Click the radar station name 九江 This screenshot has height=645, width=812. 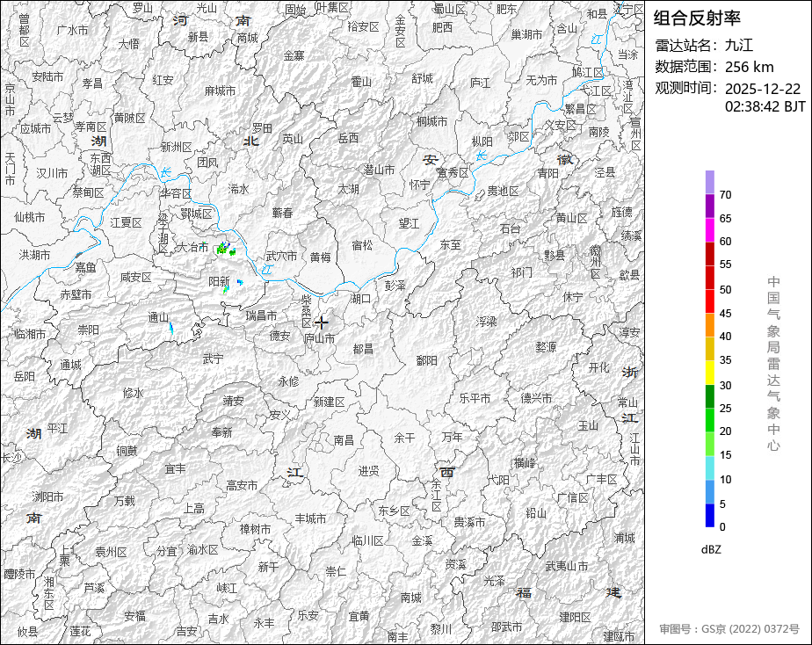[x=739, y=45]
